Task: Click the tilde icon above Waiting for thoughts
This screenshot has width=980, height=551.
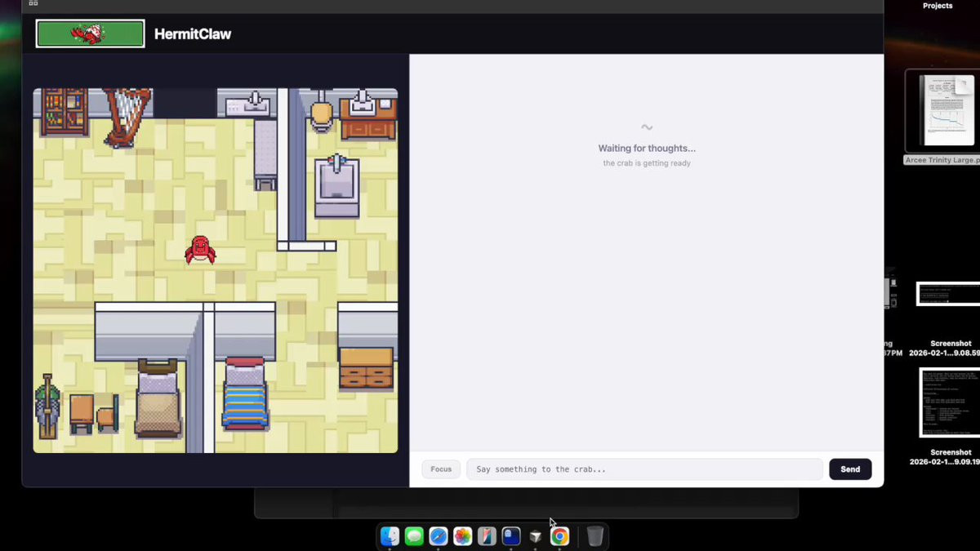Action: [x=647, y=127]
